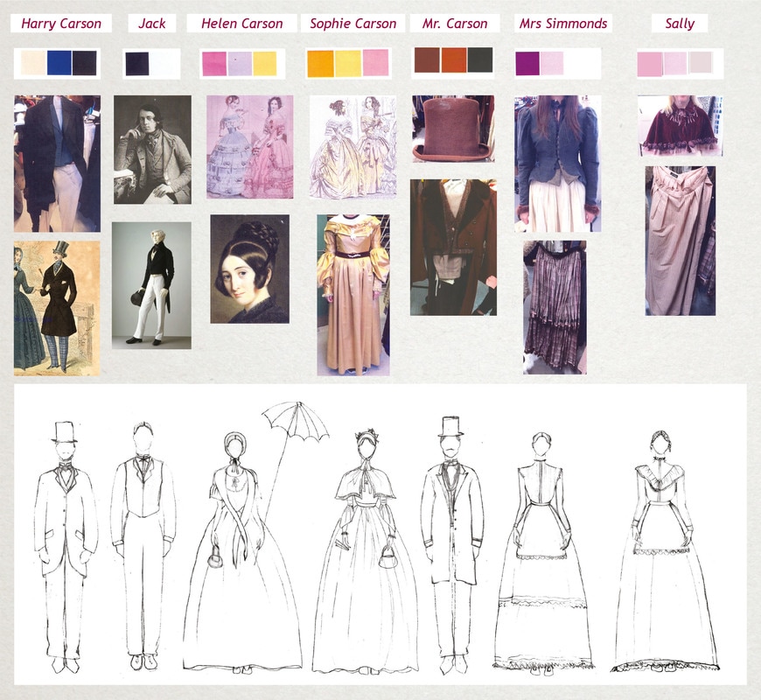Image resolution: width=761 pixels, height=700 pixels.
Task: Pick Sophie Carson's pink swatch
Action: click(375, 63)
